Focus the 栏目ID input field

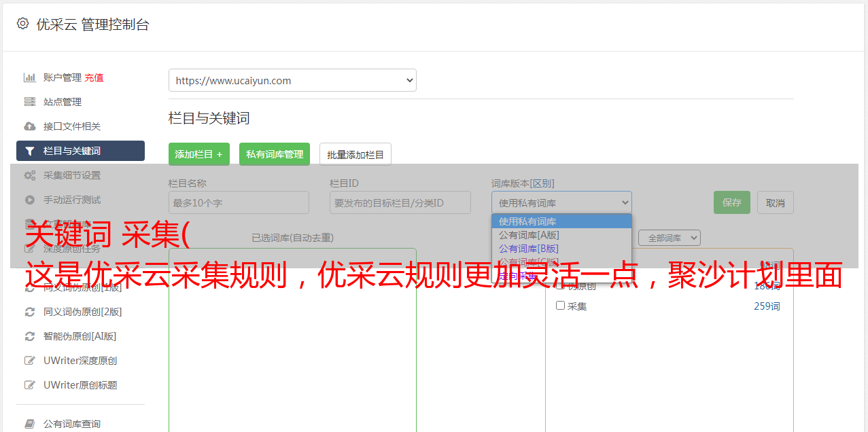click(x=400, y=202)
